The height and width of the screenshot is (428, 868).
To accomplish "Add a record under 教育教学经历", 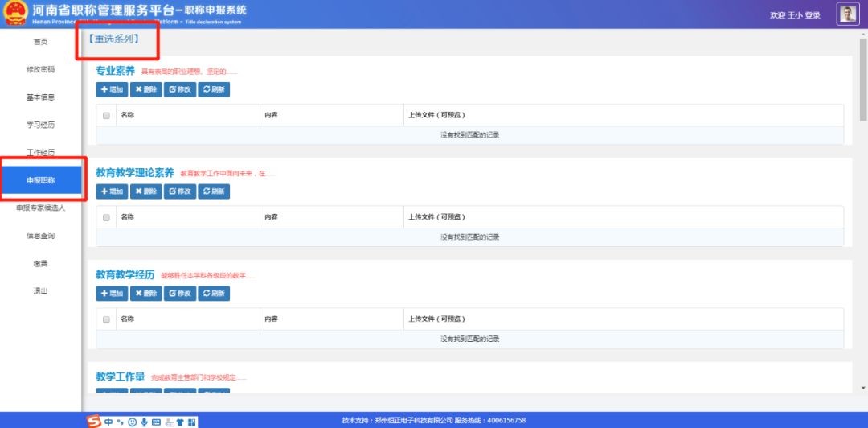I will 112,294.
